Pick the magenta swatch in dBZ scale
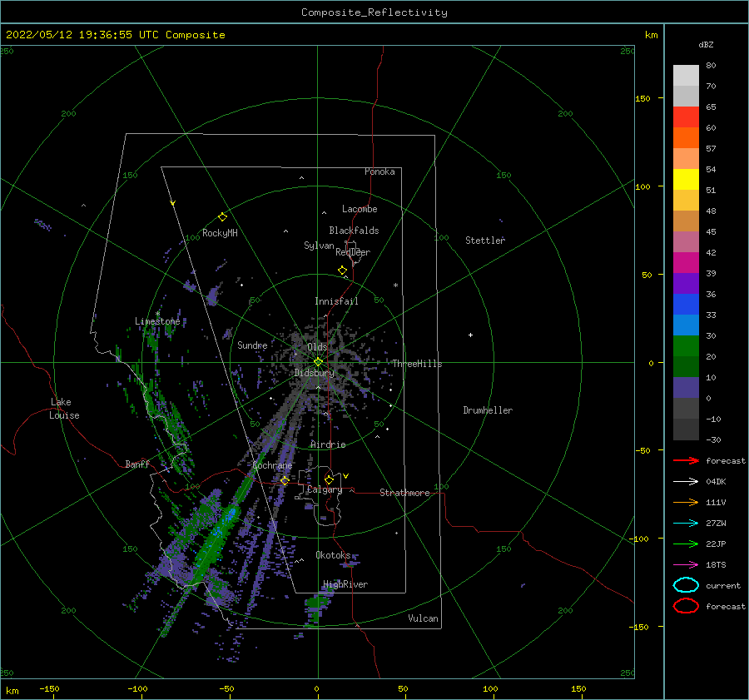The height and width of the screenshot is (700, 749). click(686, 263)
